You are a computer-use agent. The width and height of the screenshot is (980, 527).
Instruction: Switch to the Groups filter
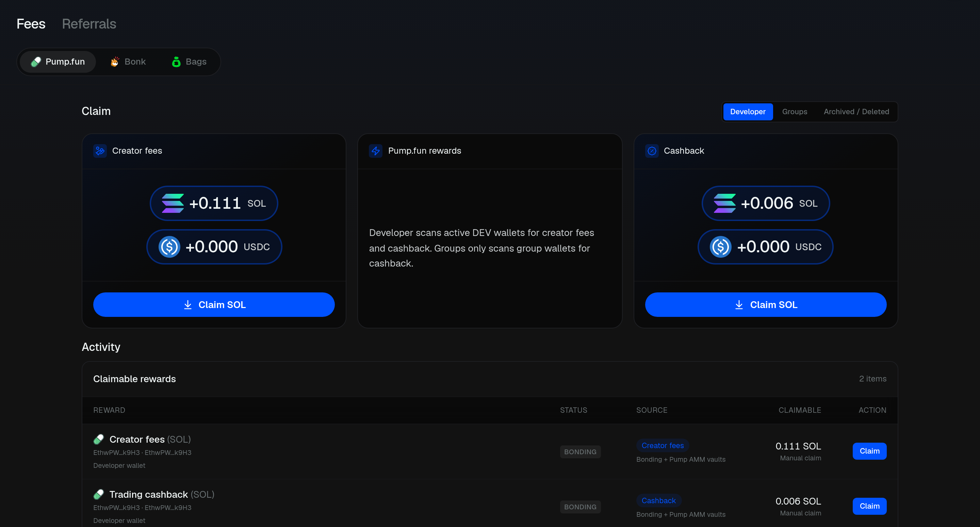pyautogui.click(x=794, y=112)
